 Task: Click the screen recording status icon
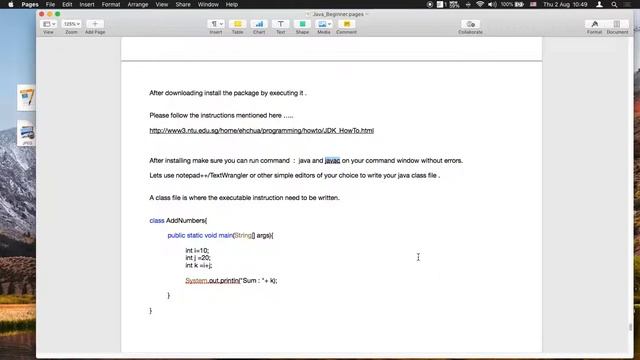pos(429,4)
